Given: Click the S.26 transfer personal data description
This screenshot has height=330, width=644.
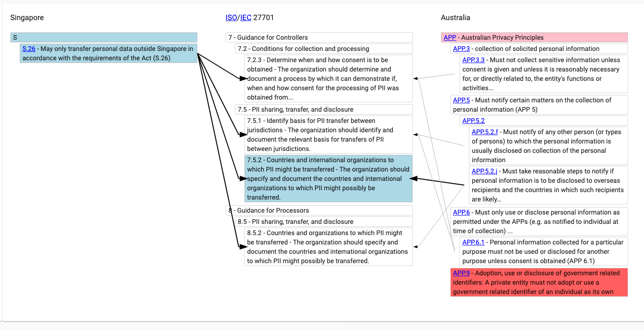Looking at the screenshot, I should point(108,53).
